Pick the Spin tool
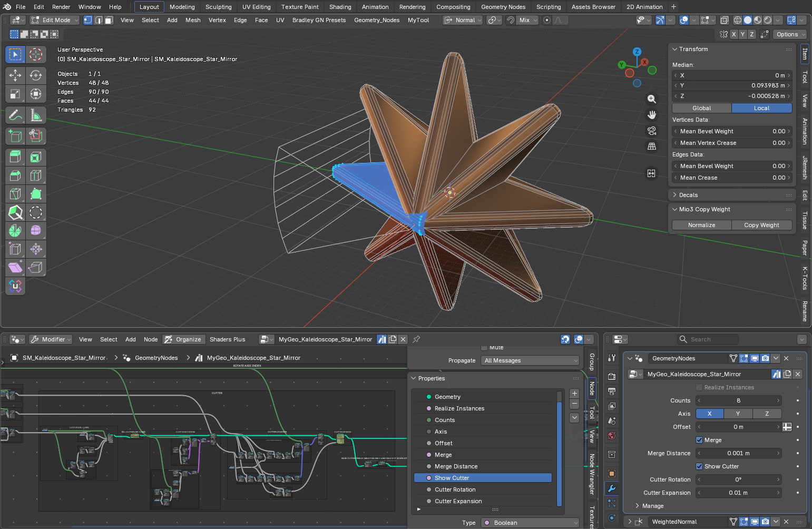This screenshot has width=812, height=529. pyautogui.click(x=15, y=230)
